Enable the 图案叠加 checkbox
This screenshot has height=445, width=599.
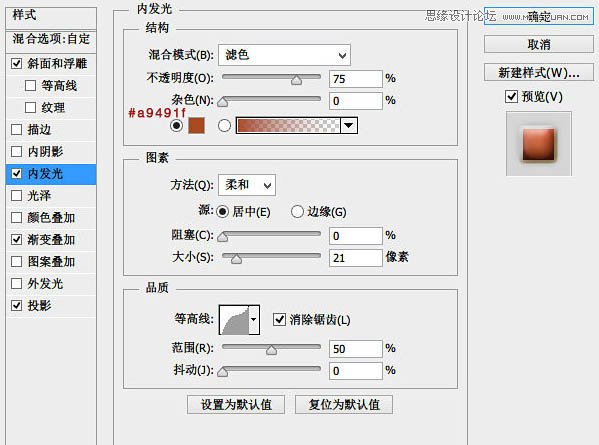tap(16, 262)
